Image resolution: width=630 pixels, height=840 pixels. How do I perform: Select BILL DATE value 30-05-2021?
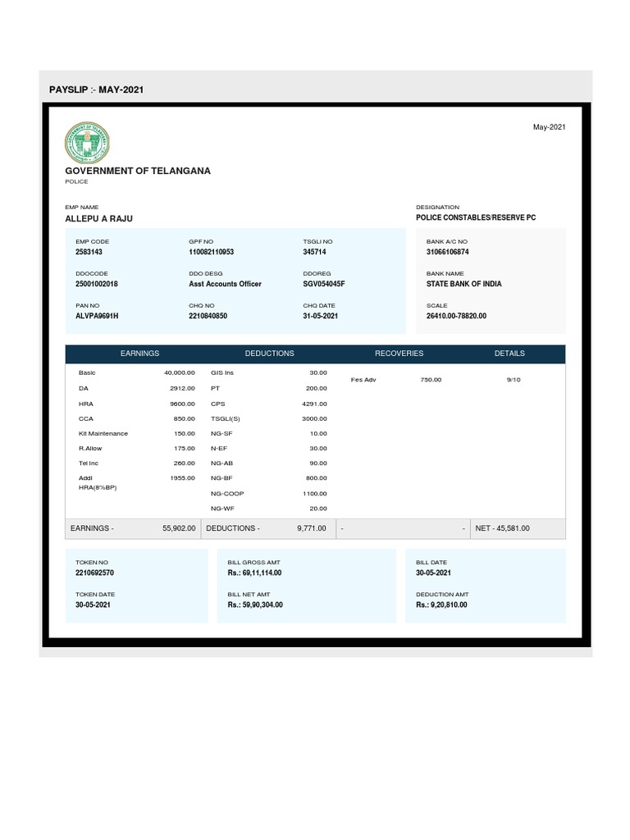433,573
